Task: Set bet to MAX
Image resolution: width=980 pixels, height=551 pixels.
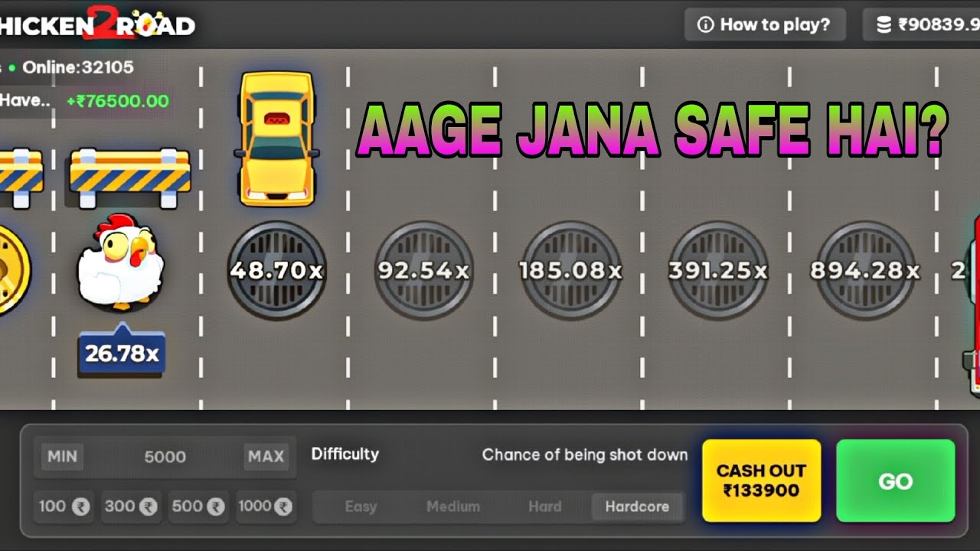Action: 266,456
